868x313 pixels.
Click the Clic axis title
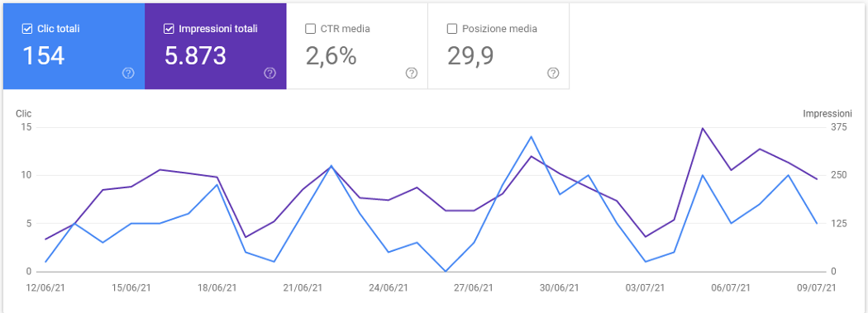pyautogui.click(x=24, y=113)
